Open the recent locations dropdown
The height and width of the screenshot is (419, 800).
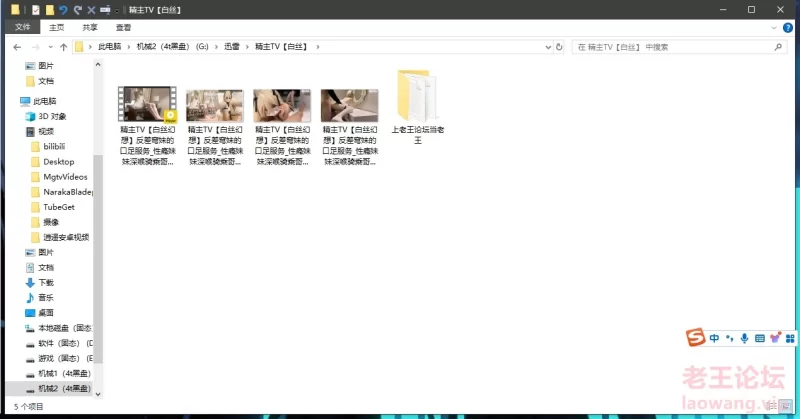[50, 47]
